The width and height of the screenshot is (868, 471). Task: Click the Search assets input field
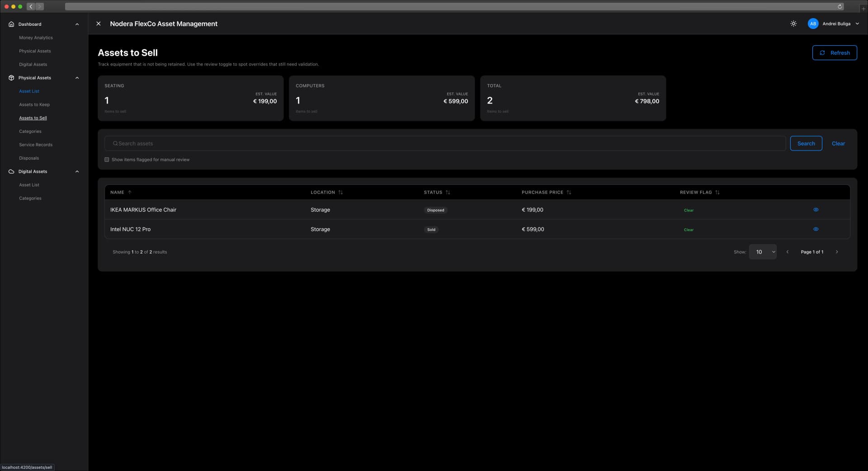pyautogui.click(x=445, y=143)
